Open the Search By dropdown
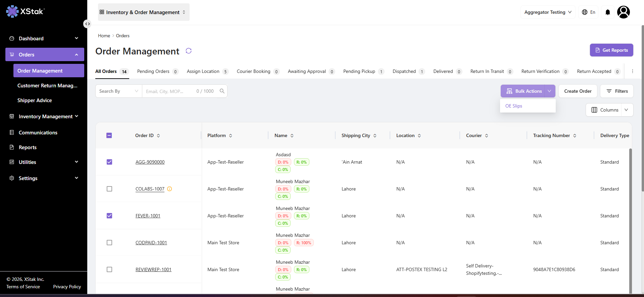Image resolution: width=644 pixels, height=297 pixels. point(119,91)
